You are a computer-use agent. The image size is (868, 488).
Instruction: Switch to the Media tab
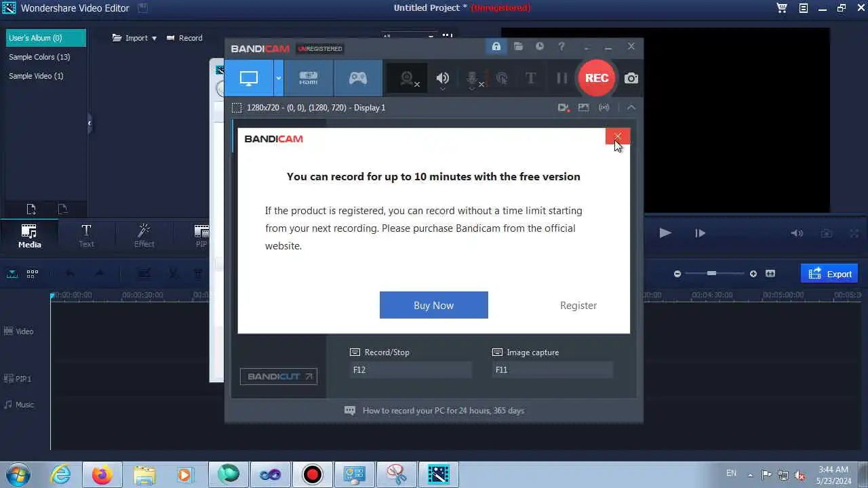(29, 235)
